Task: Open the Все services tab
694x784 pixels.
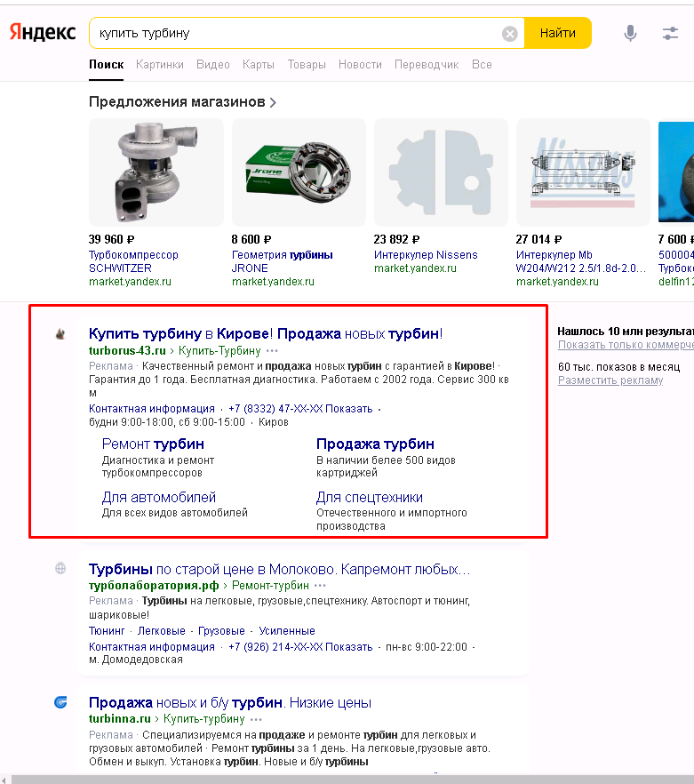Action: 482,65
